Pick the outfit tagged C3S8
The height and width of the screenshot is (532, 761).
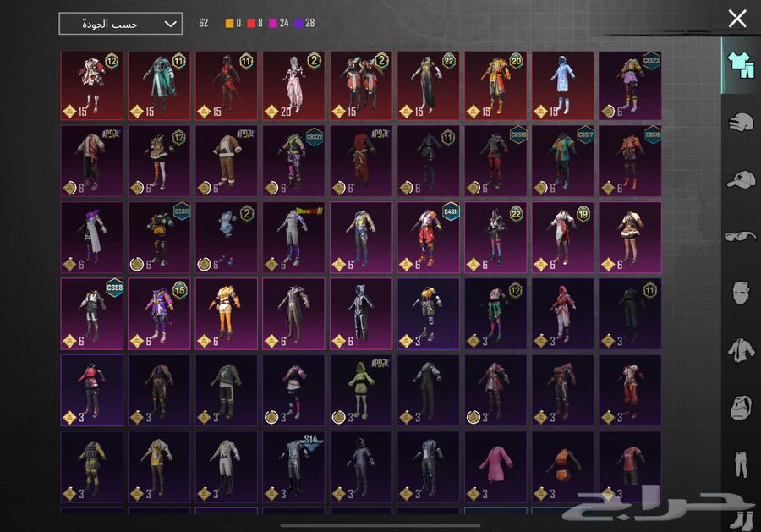click(x=91, y=314)
